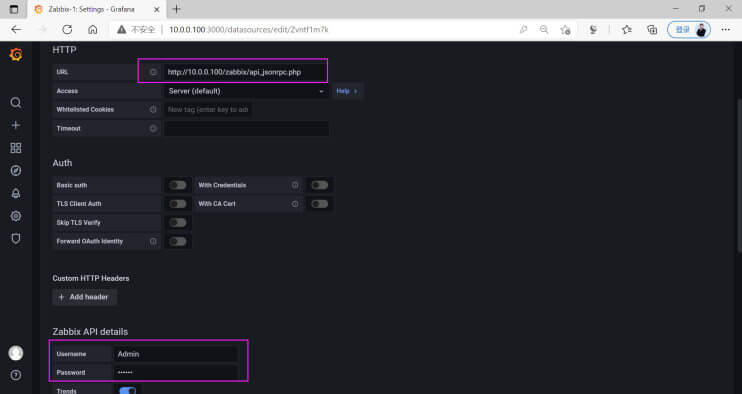
Task: Show info tooltip for Whitelisted Cookies
Action: [x=153, y=109]
